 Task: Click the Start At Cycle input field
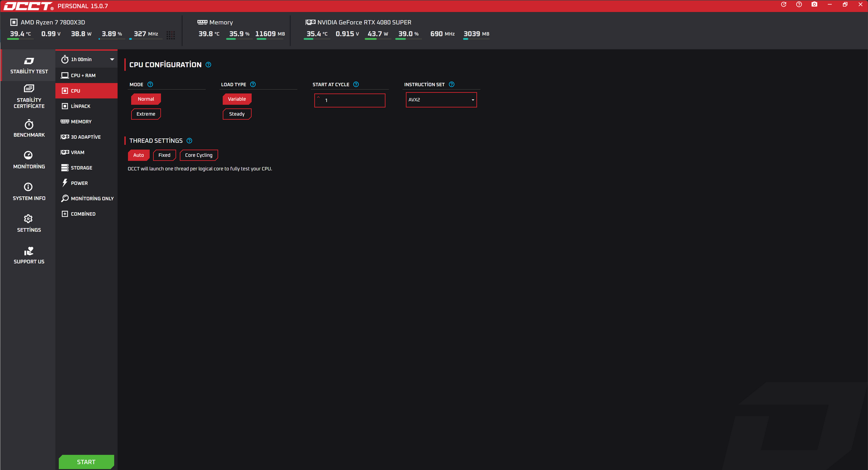[x=350, y=100]
